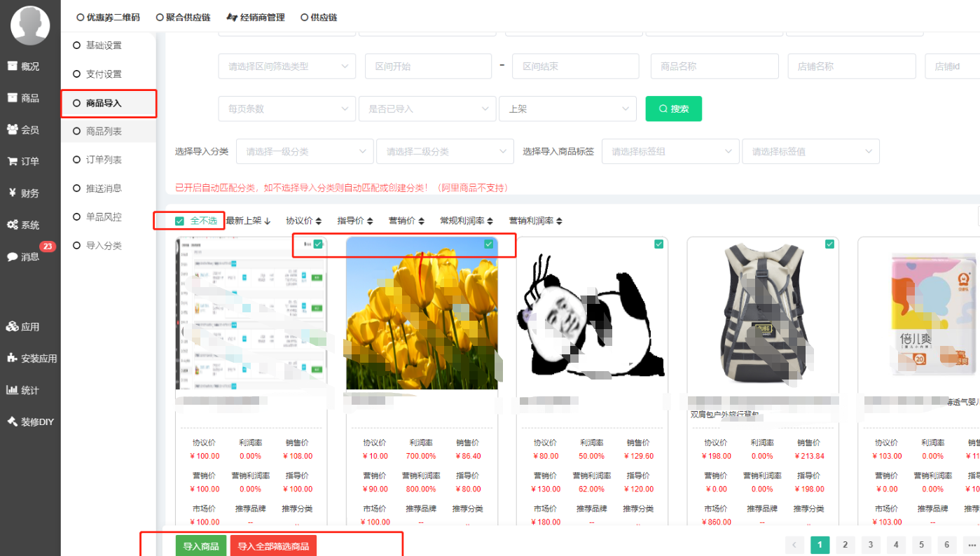Click the 装修DIY hammer icon
This screenshot has width=980, height=556.
[13, 422]
